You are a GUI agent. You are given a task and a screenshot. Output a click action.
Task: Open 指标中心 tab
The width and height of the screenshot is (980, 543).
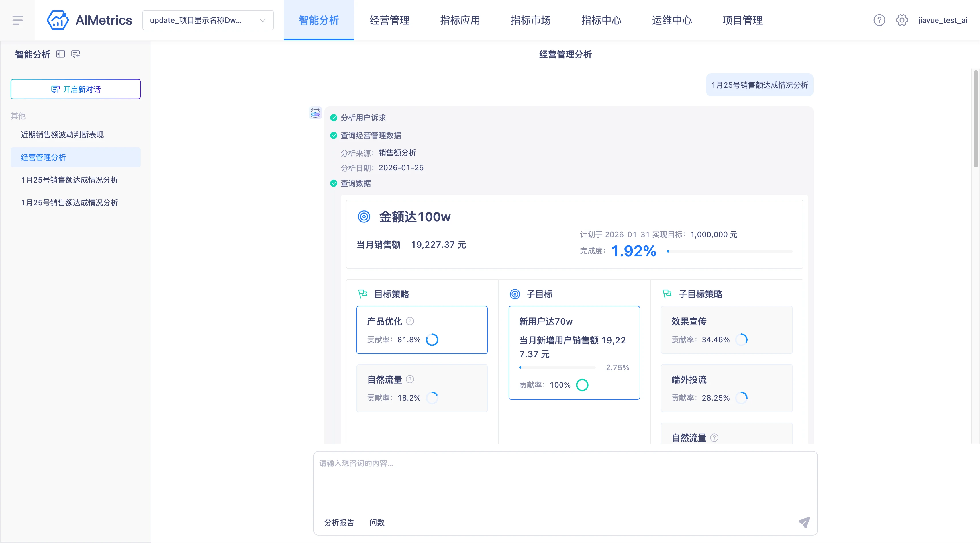click(x=601, y=20)
